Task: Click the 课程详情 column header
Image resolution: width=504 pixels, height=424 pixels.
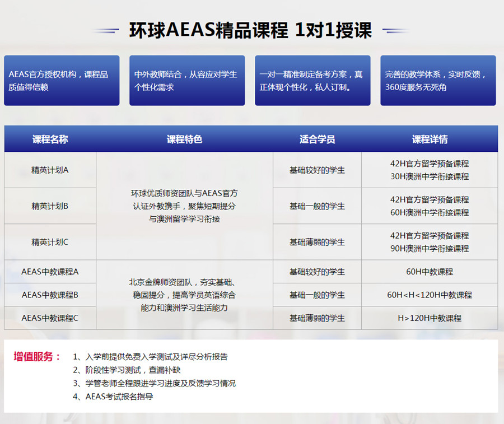Action: pos(430,139)
